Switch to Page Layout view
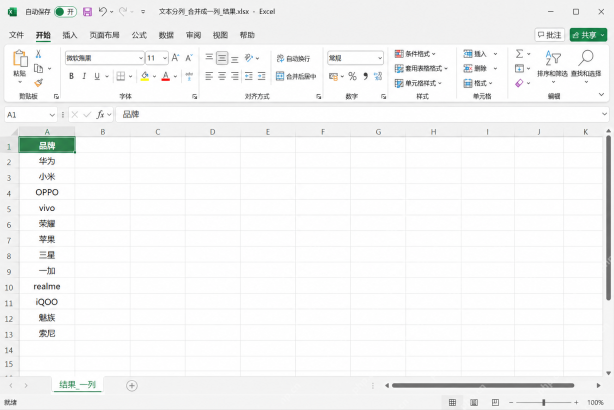 474,402
